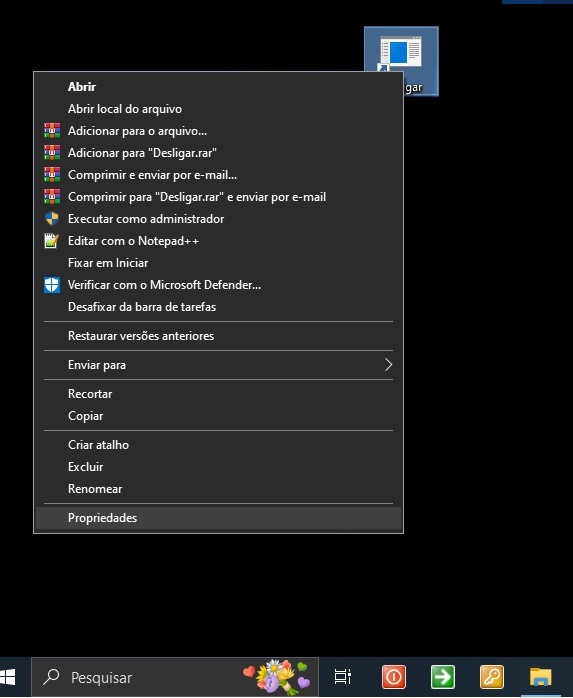Image resolution: width=573 pixels, height=698 pixels.
Task: Open the yellow key taskbar icon
Action: click(x=492, y=677)
